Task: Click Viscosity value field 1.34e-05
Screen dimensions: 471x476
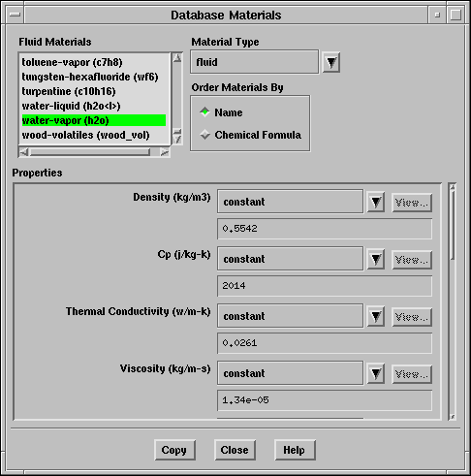Action: coord(325,400)
